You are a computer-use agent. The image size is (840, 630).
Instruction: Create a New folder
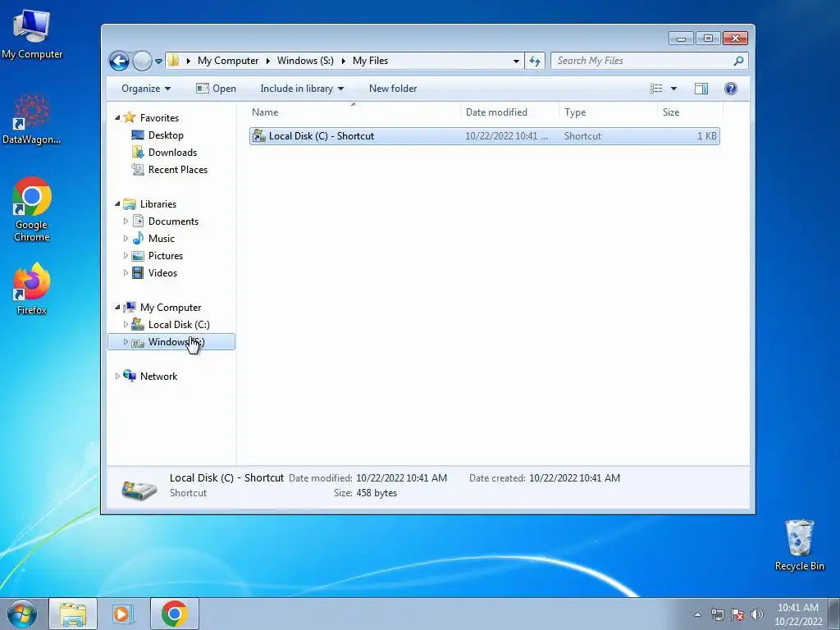[393, 89]
